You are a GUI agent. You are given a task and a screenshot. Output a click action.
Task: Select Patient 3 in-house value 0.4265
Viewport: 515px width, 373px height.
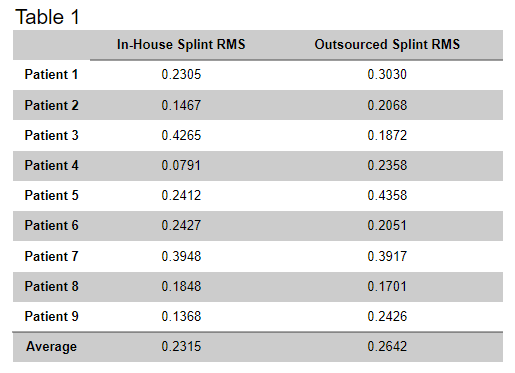(181, 135)
